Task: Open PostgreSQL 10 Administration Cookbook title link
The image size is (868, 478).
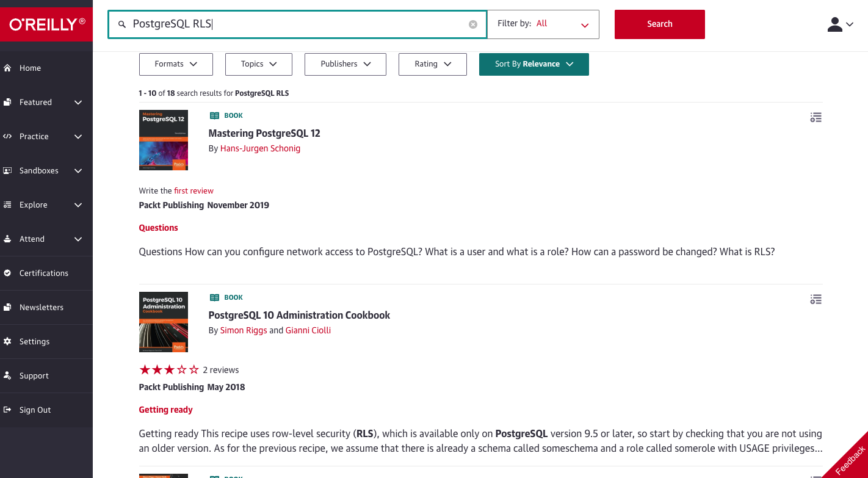Action: (299, 315)
